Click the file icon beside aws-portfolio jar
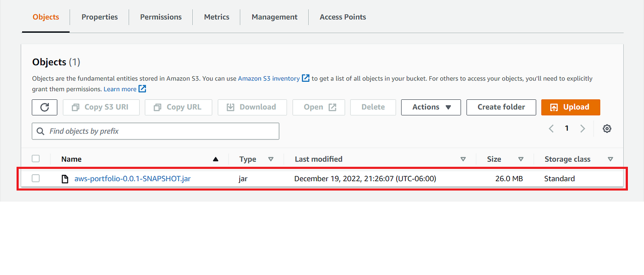The height and width of the screenshot is (275, 644). pyautogui.click(x=65, y=179)
